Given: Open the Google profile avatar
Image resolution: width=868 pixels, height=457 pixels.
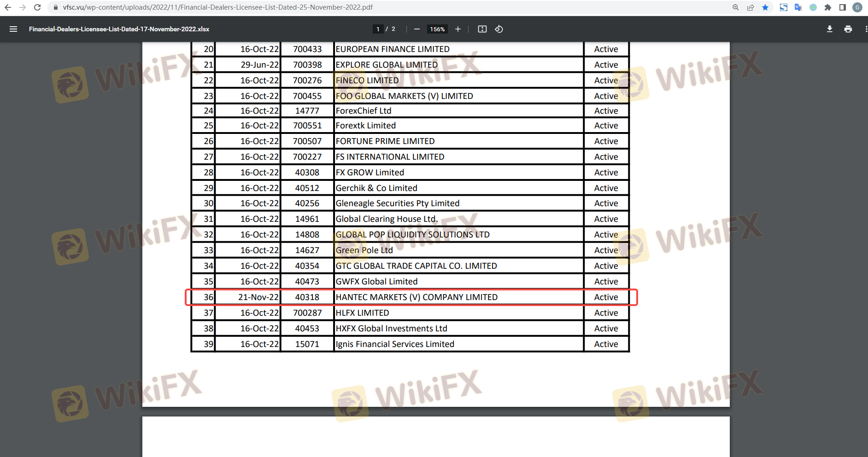Looking at the screenshot, I should pos(857,7).
